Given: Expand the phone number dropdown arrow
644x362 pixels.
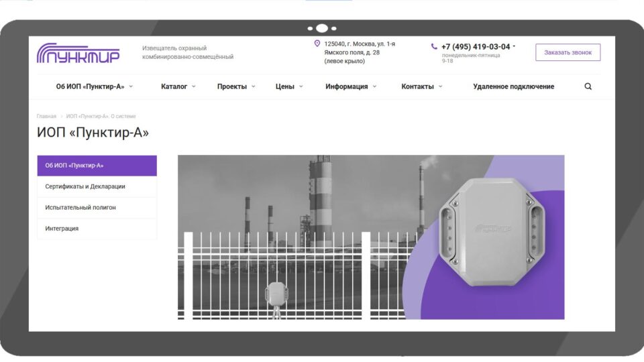Looking at the screenshot, I should 514,46.
